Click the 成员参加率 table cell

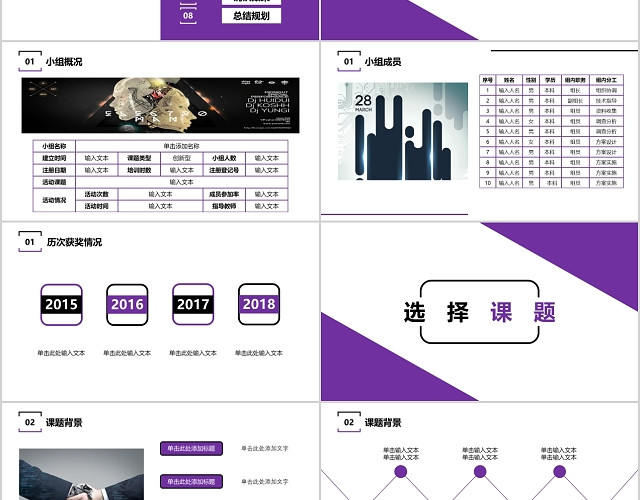(x=224, y=194)
